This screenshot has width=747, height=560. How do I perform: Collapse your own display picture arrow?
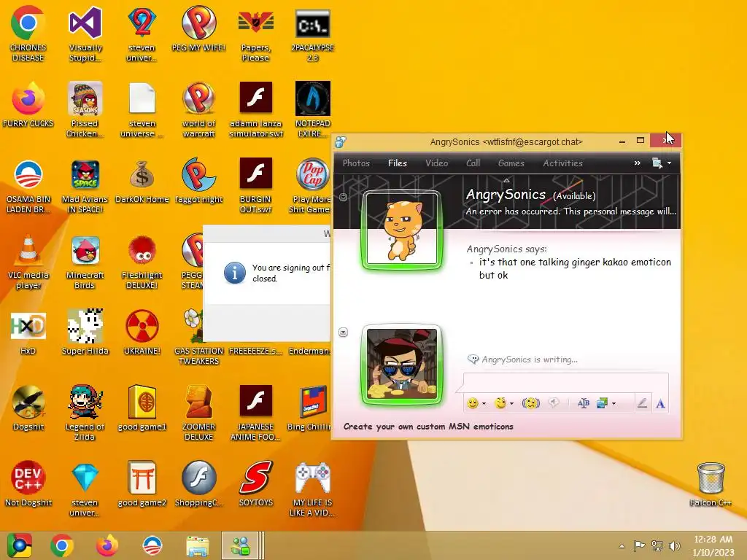(x=343, y=332)
